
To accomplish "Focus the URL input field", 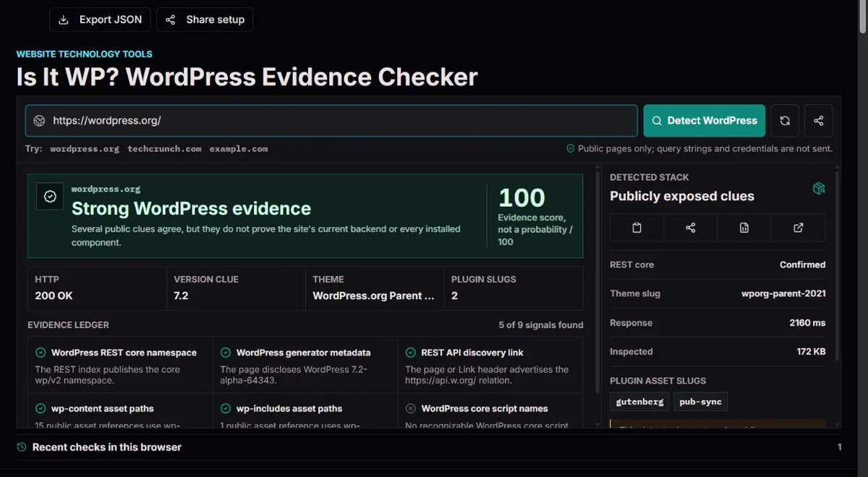I will click(331, 121).
